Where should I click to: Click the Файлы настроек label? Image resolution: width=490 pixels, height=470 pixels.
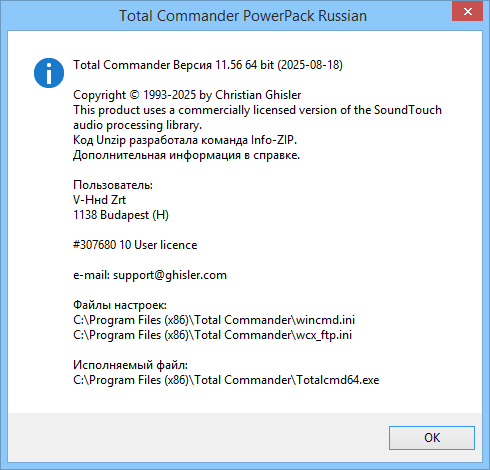tap(120, 305)
